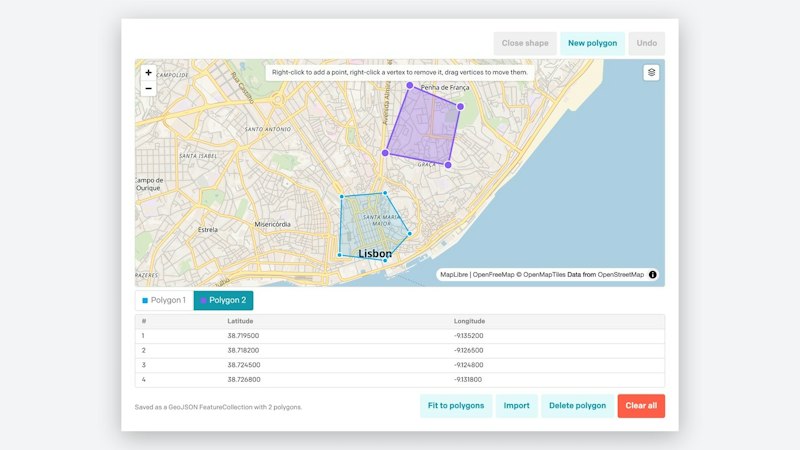Start a New polygon
The height and width of the screenshot is (450, 800).
(592, 43)
